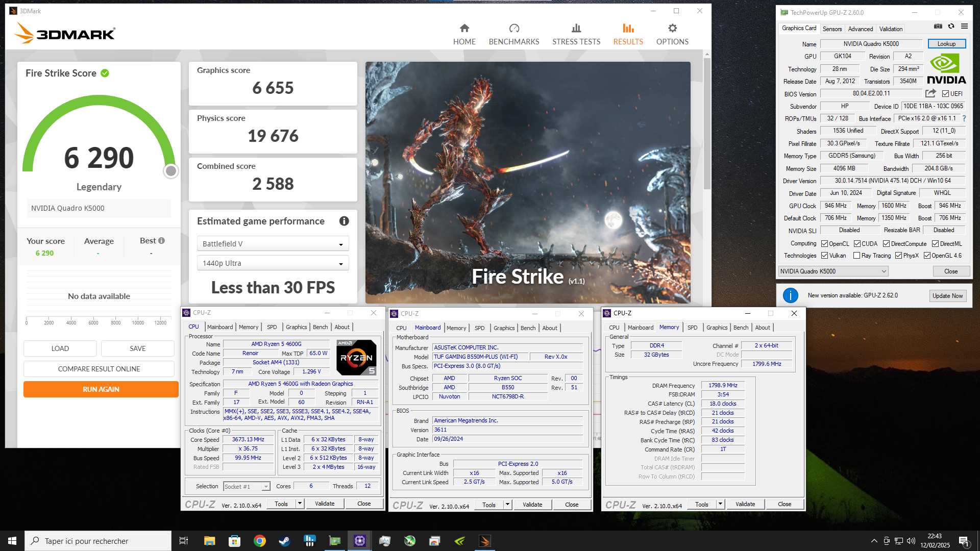Viewport: 980px width, 551px height.
Task: Open the 3DMark HOME section icon
Action: 464,28
